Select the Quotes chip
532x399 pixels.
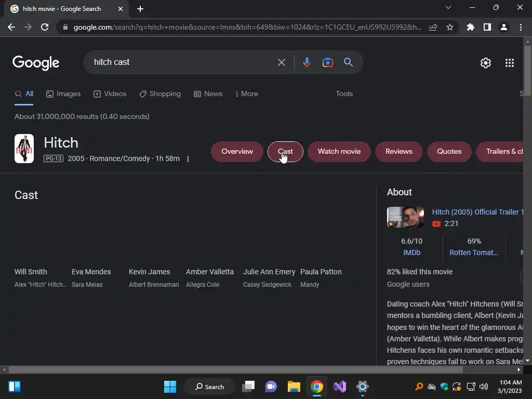click(449, 152)
